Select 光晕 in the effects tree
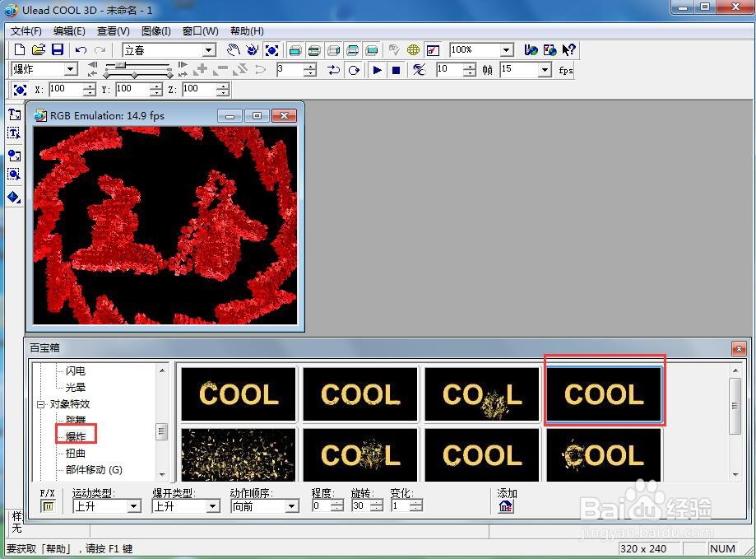 76,387
